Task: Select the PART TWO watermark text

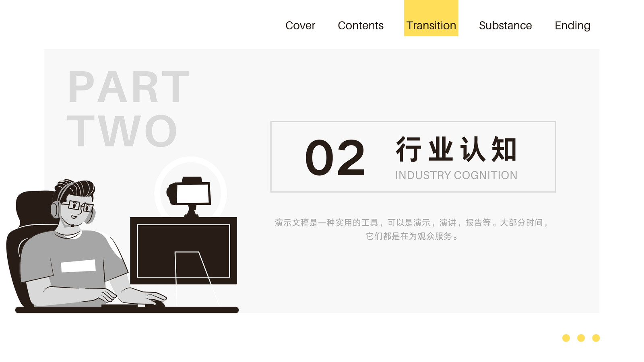Action: tap(128, 109)
